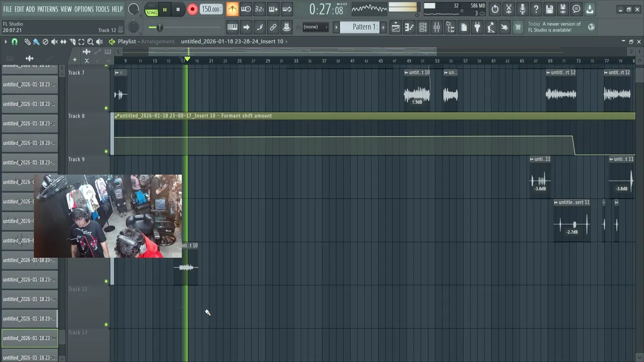Stop playback with the stop button
Viewport: 644px width, 362px height.
click(x=178, y=10)
